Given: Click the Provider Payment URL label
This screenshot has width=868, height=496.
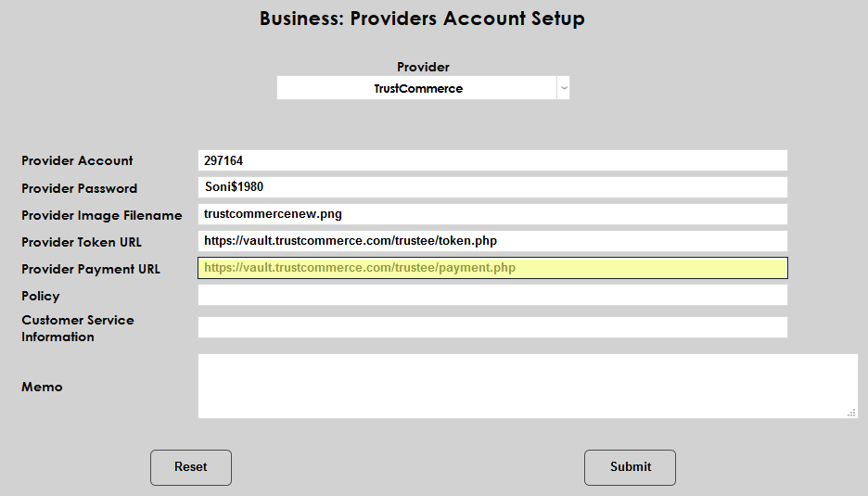Looking at the screenshot, I should point(91,269).
